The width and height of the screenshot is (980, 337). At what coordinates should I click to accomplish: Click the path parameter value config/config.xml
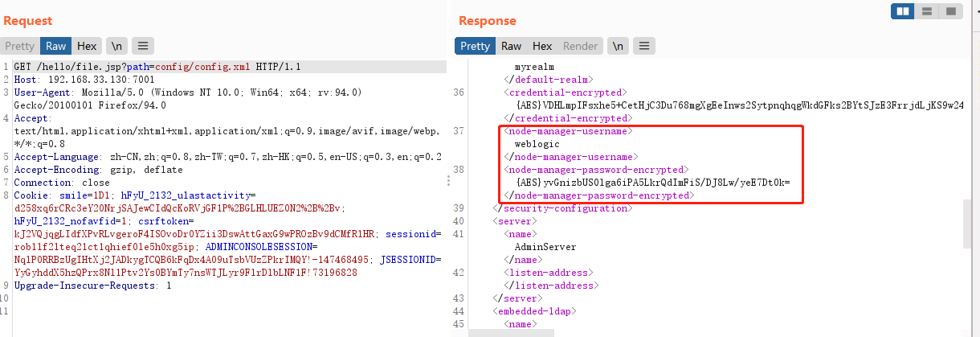(x=204, y=67)
